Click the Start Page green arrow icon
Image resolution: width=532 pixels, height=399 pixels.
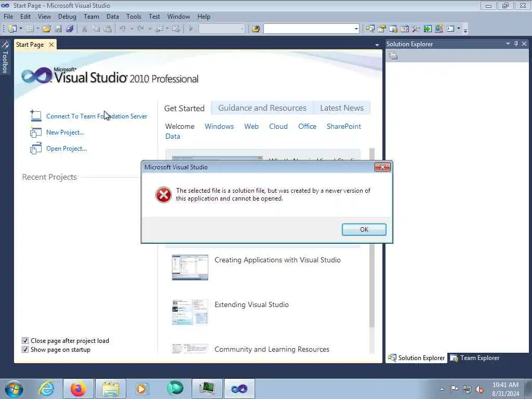[428, 29]
